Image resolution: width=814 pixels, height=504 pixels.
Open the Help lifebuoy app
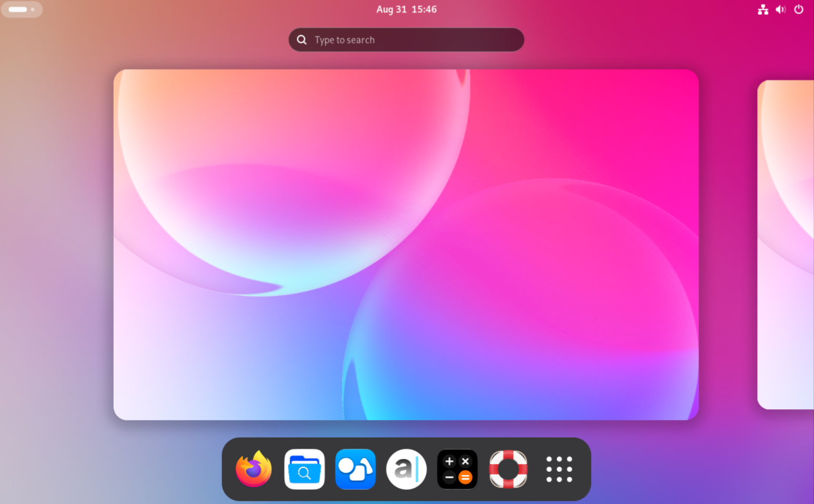point(508,469)
